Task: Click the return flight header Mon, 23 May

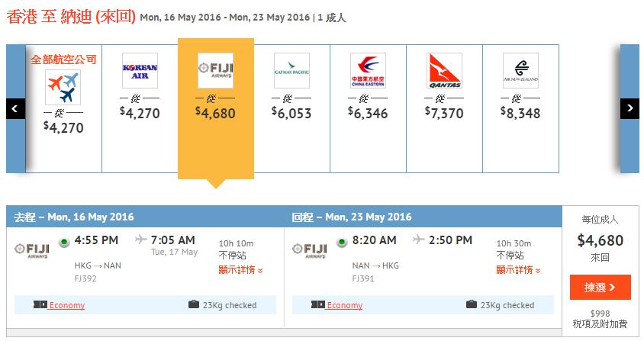Action: click(x=352, y=217)
